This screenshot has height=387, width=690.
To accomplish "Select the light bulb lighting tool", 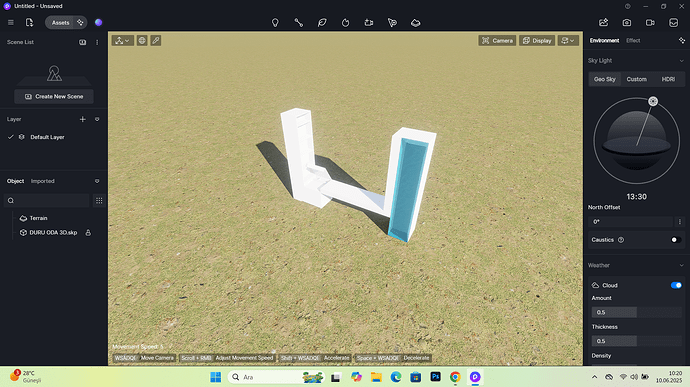I will 275,22.
